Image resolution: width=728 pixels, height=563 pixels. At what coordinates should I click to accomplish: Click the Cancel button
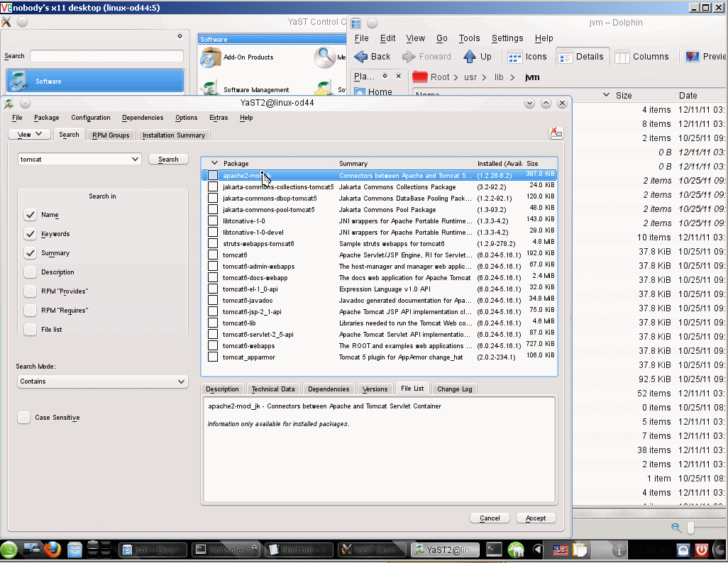(x=490, y=518)
